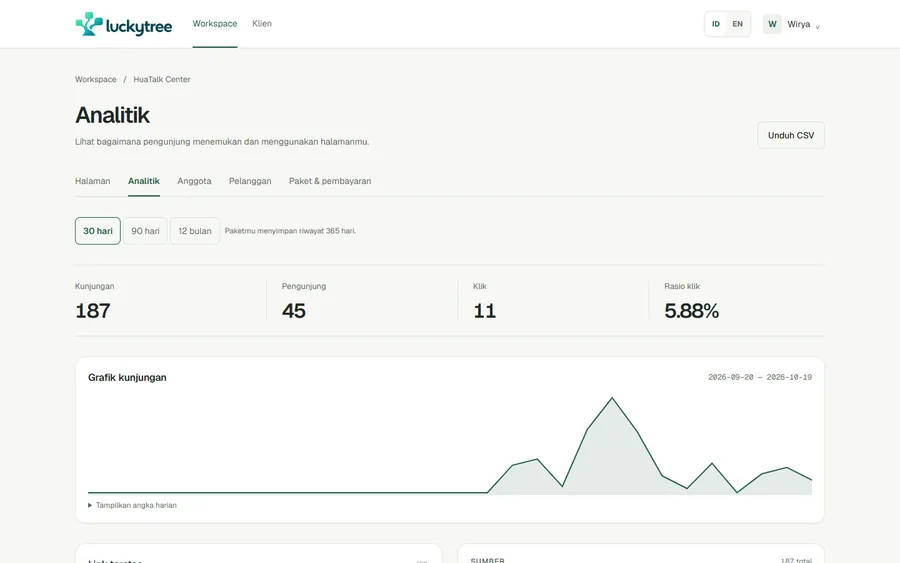900x563 pixels.
Task: Open the Workspace nav item
Action: click(215, 24)
